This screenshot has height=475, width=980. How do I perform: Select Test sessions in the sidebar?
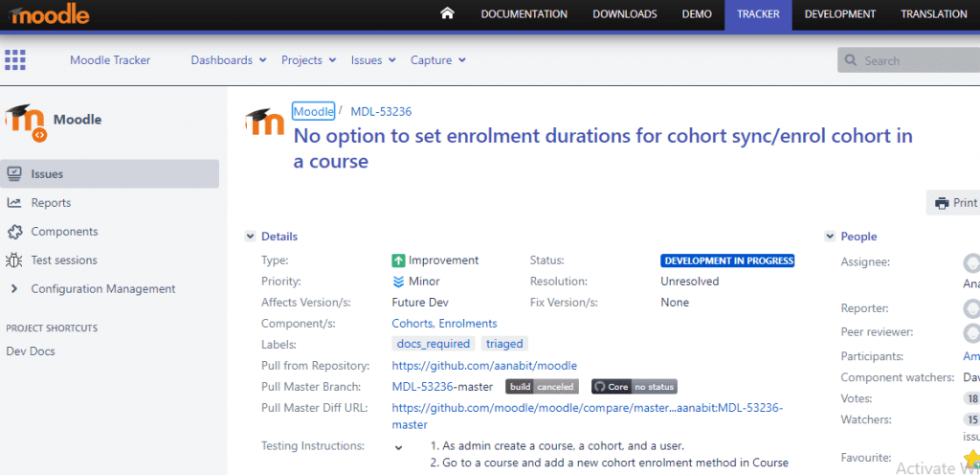pyautogui.click(x=110, y=260)
